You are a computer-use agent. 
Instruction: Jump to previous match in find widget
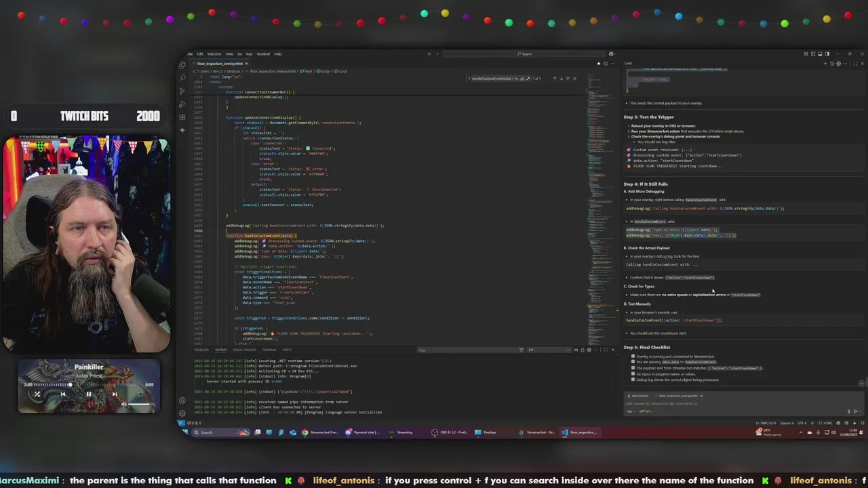click(555, 78)
